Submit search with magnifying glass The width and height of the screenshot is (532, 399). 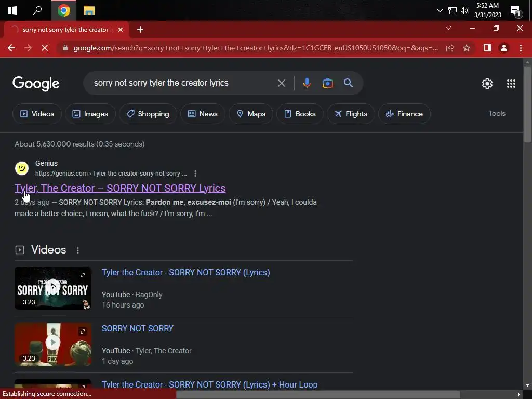click(348, 83)
